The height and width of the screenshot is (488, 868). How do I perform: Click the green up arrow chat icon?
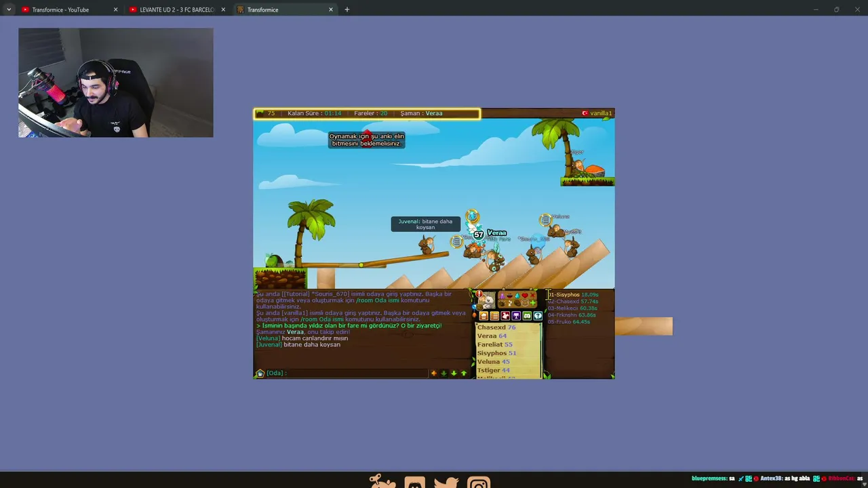click(464, 373)
